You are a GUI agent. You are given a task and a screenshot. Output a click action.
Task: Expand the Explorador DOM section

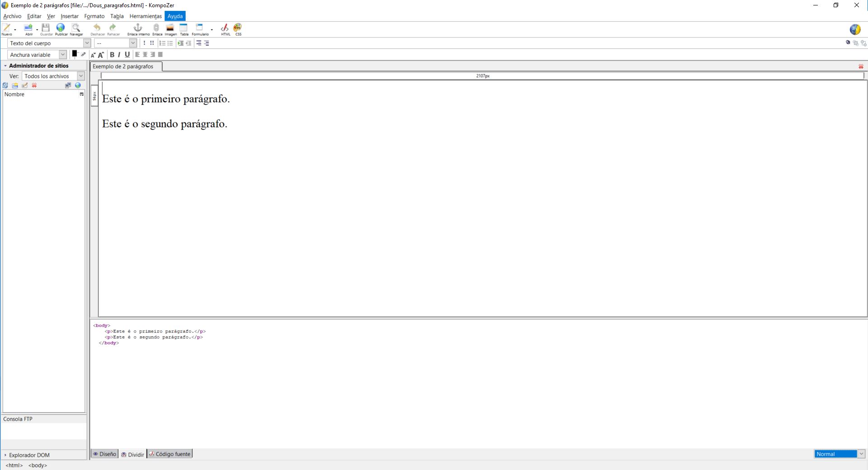tap(5, 455)
